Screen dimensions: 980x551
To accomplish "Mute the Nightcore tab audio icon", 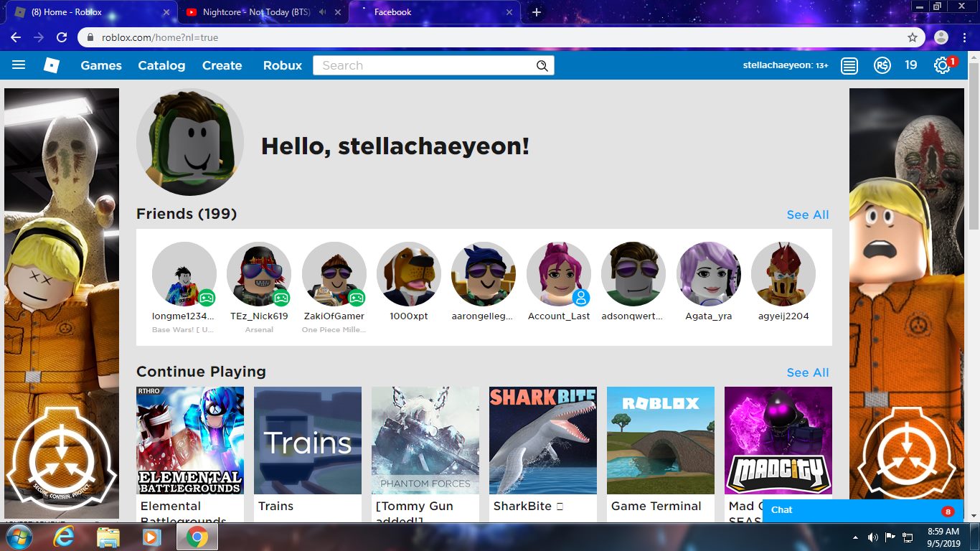I will (x=323, y=12).
